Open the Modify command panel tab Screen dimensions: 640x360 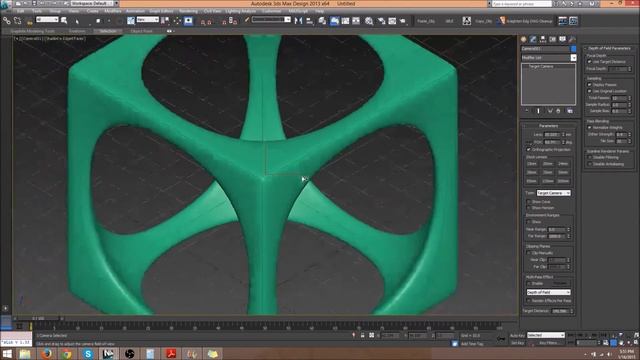[533, 39]
